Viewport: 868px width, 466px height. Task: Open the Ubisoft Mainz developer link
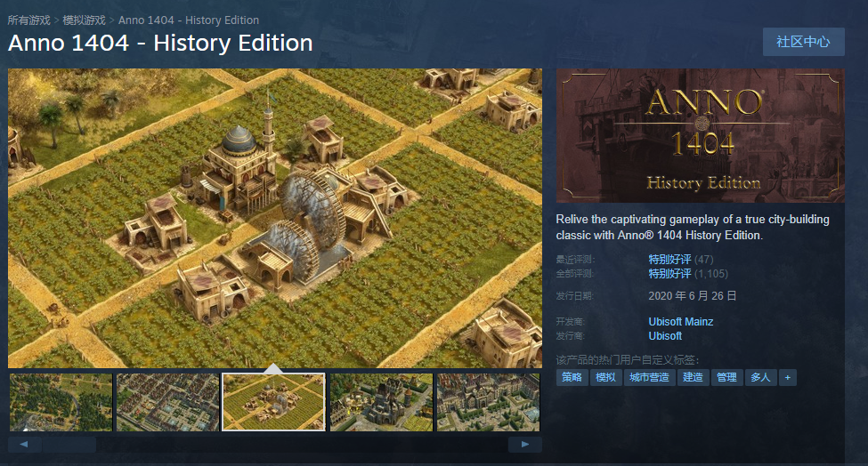680,322
